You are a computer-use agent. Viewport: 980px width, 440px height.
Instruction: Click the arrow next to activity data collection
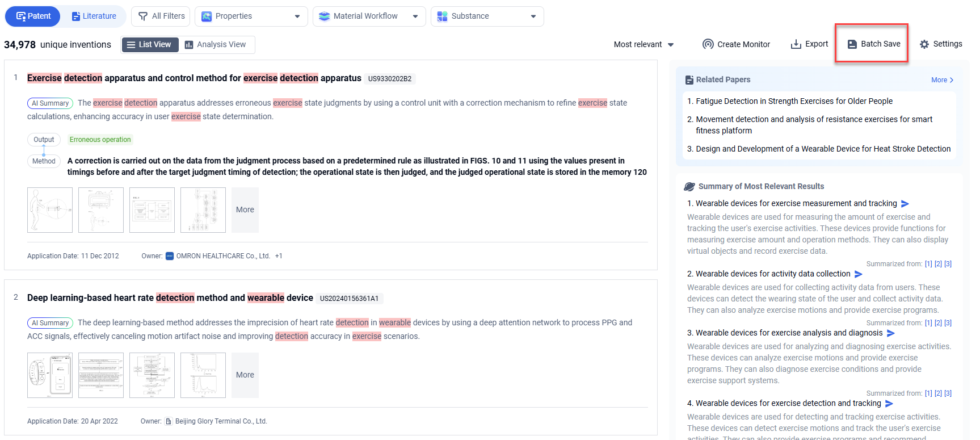pyautogui.click(x=859, y=274)
